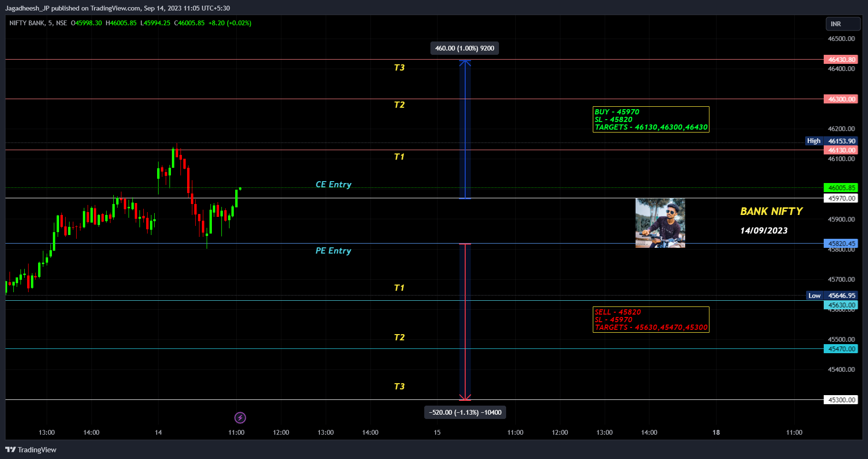Click the high value H46005.85 in header
The image size is (868, 459).
121,23
